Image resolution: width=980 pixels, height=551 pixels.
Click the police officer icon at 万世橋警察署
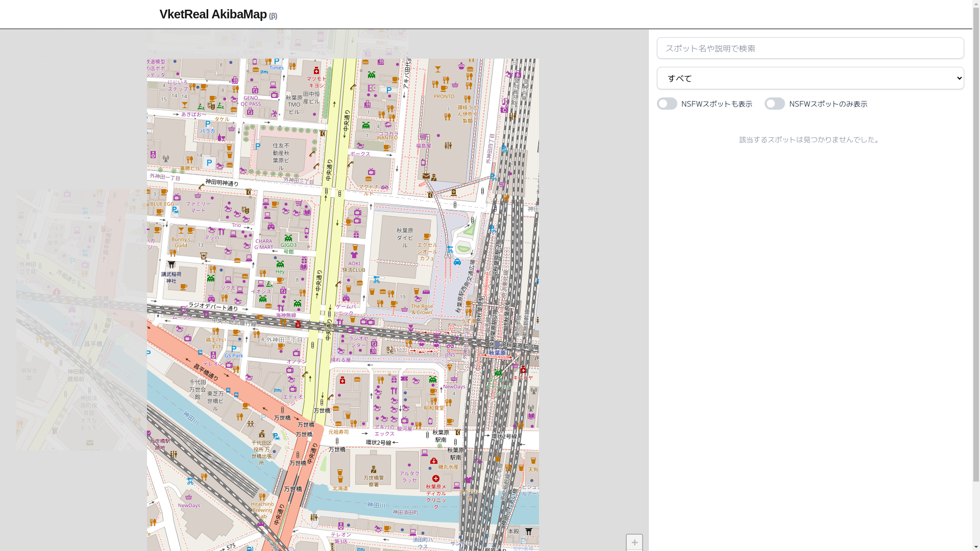[x=374, y=469]
